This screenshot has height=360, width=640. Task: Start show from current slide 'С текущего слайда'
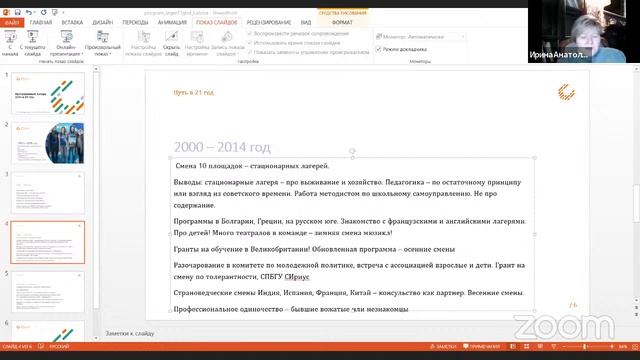tap(33, 43)
